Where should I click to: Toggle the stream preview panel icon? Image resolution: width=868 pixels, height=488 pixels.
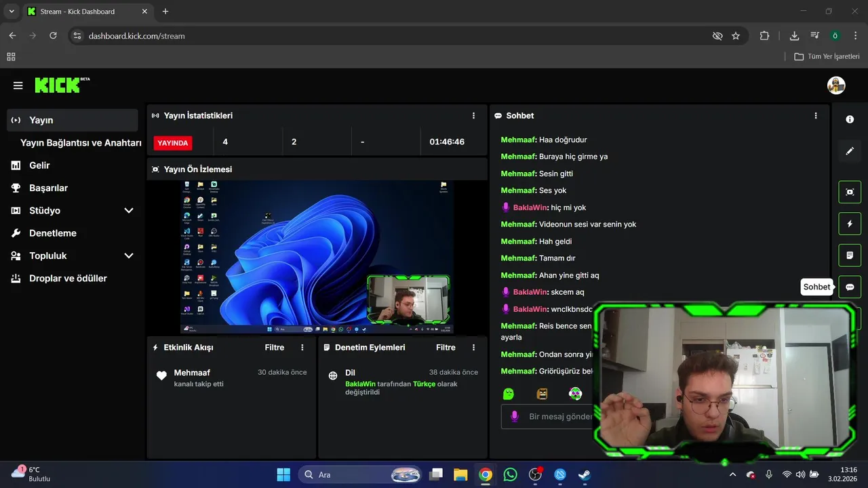[x=850, y=192]
